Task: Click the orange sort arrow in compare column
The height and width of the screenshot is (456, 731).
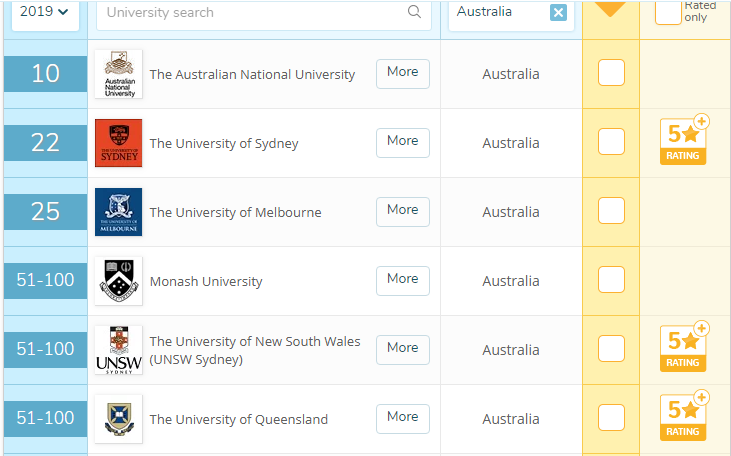Action: click(x=610, y=9)
